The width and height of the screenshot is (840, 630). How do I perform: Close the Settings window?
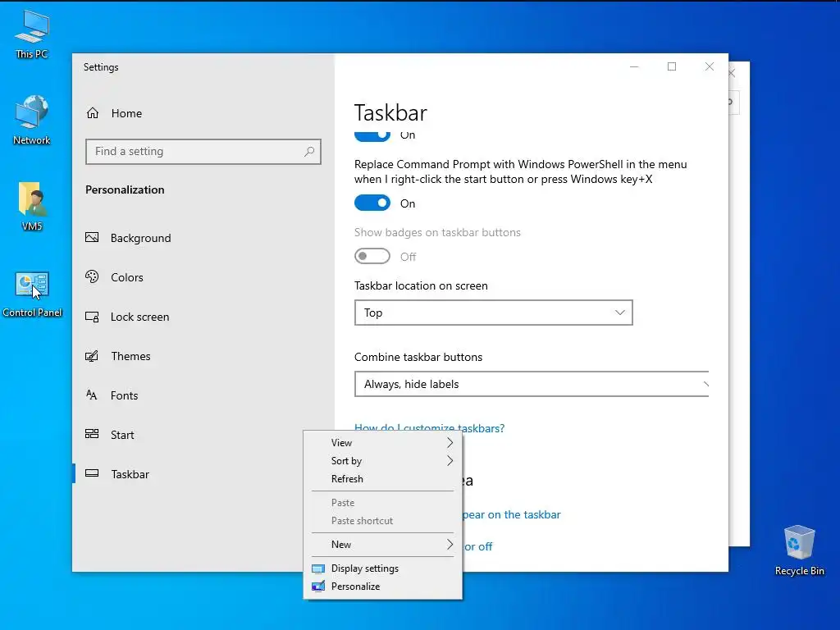[710, 66]
